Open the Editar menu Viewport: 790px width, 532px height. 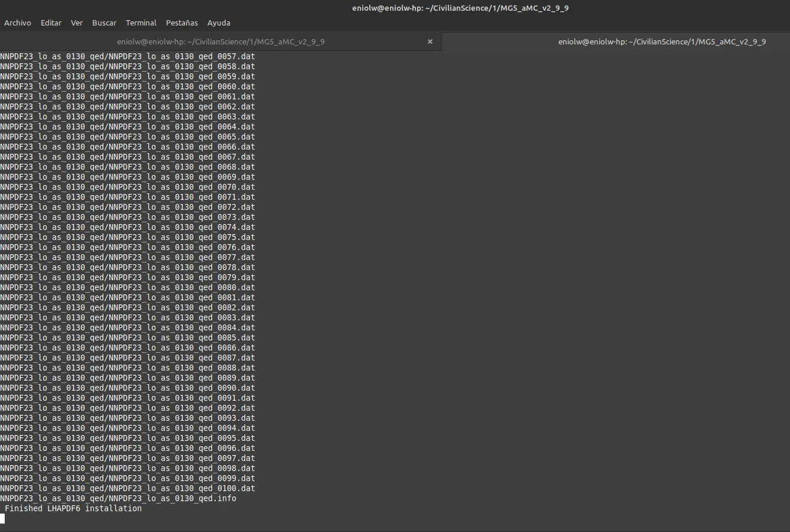coord(51,23)
